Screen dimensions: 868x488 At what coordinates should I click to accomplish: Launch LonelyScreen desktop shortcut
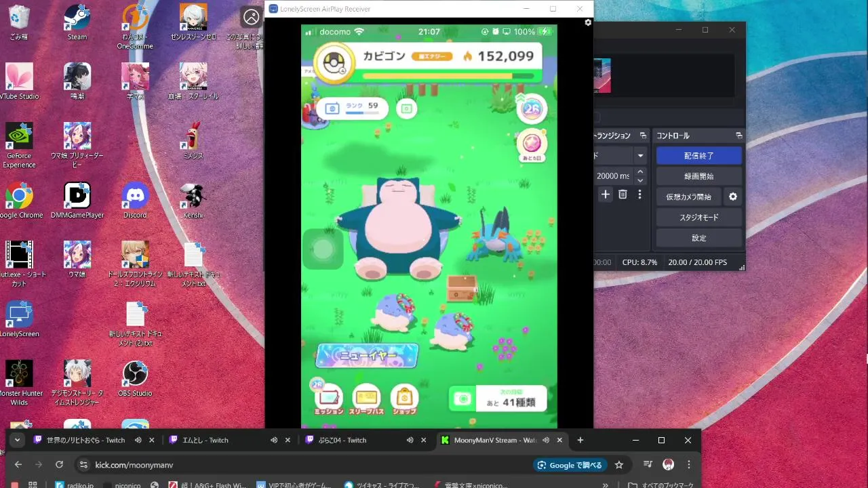[x=19, y=319]
